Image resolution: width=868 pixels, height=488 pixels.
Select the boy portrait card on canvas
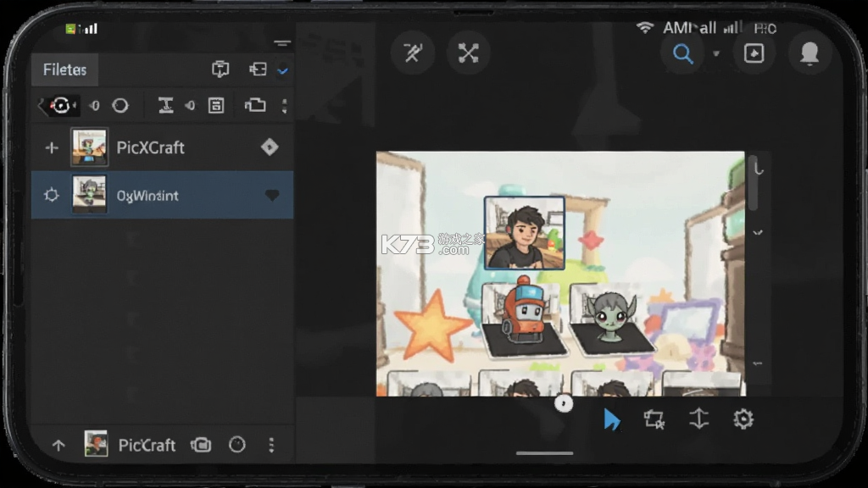pos(524,233)
